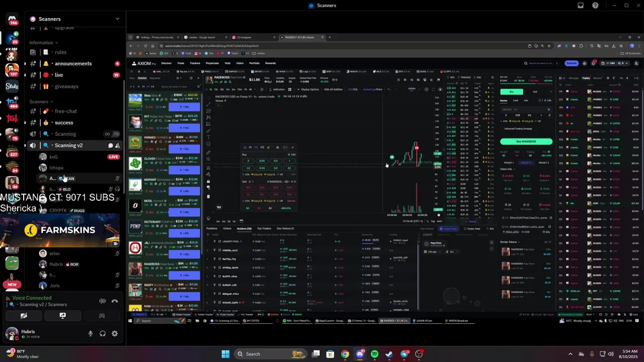The width and height of the screenshot is (644, 362).
Task: Open chat for Scanning v2 voice channel
Action: (110, 145)
